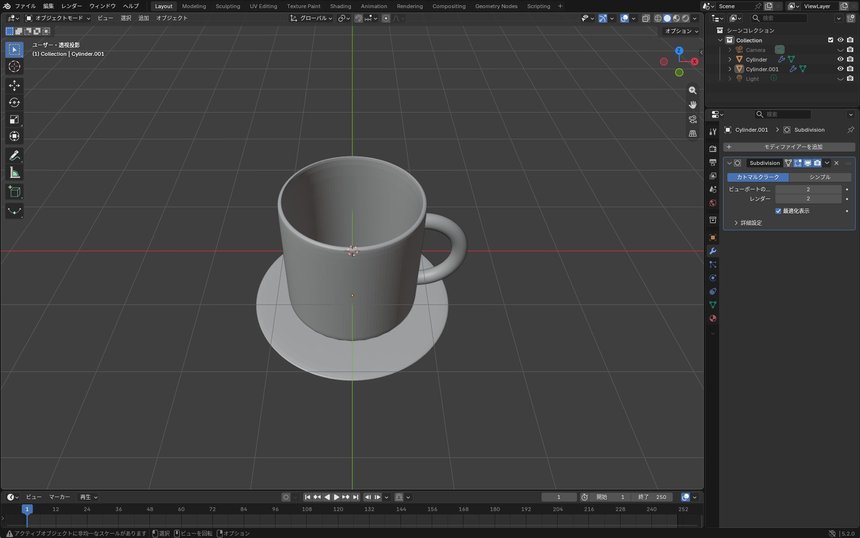860x538 pixels.
Task: Open the Modifiers wrench properties tab
Action: (712, 251)
